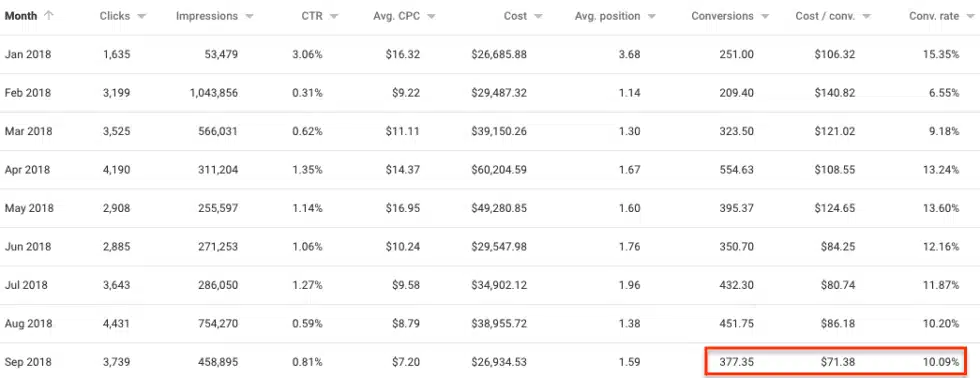
Task: Sort by Month using the up arrow
Action: point(49,16)
